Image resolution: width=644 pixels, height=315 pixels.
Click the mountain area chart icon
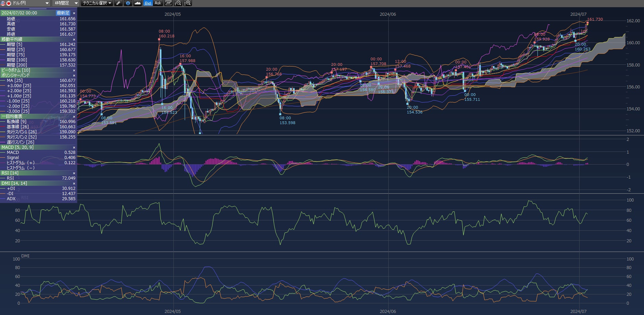click(x=137, y=3)
